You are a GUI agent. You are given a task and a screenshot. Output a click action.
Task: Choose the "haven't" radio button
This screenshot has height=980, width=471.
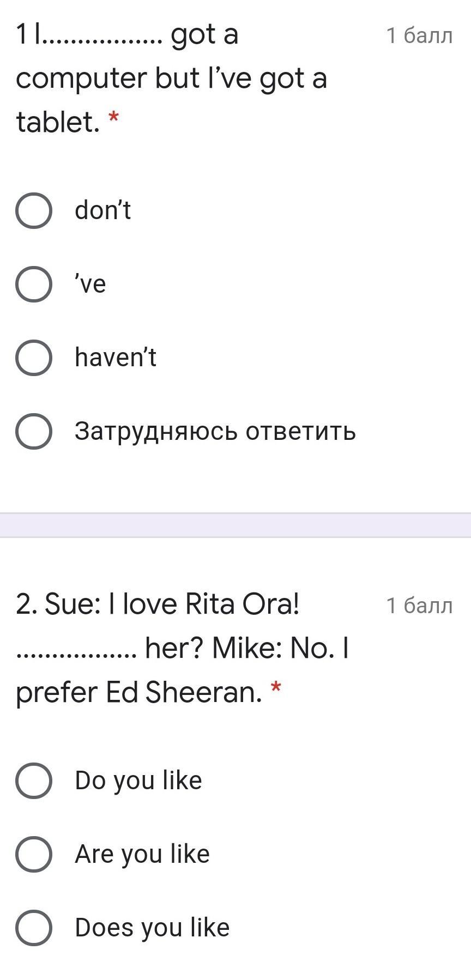[x=34, y=358]
